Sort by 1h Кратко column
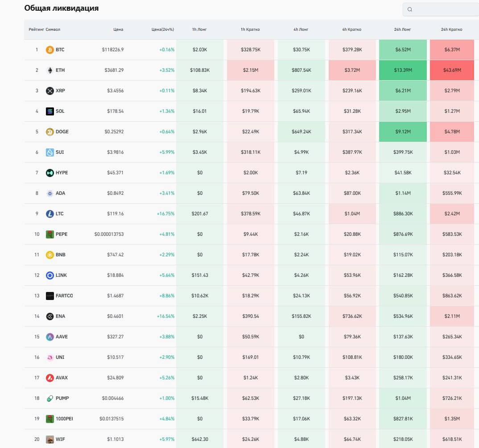The height and width of the screenshot is (448, 479). 250,29
